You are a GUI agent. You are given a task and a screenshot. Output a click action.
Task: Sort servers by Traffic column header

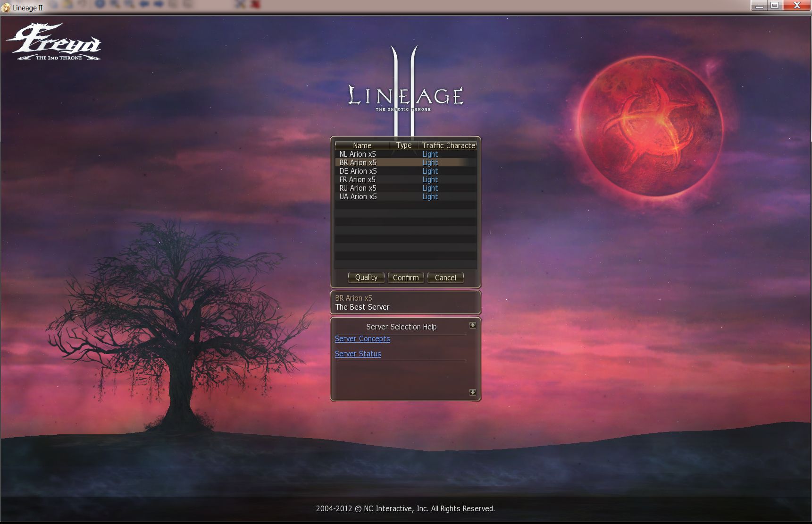coord(432,145)
